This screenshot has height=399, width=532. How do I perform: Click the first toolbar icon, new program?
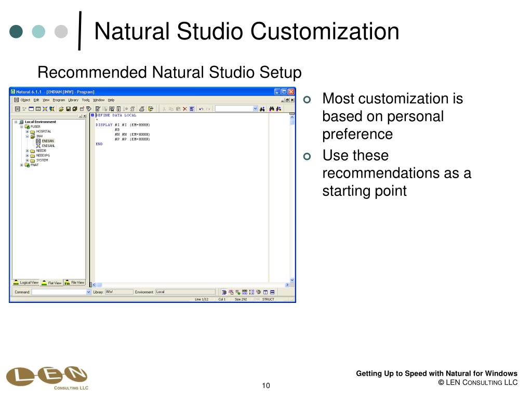tap(17, 109)
